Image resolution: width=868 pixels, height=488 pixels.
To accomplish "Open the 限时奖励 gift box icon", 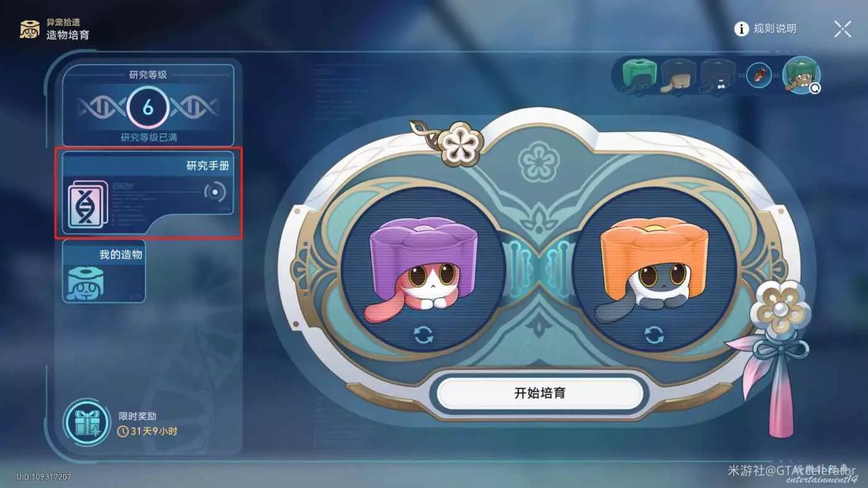I will click(x=87, y=423).
